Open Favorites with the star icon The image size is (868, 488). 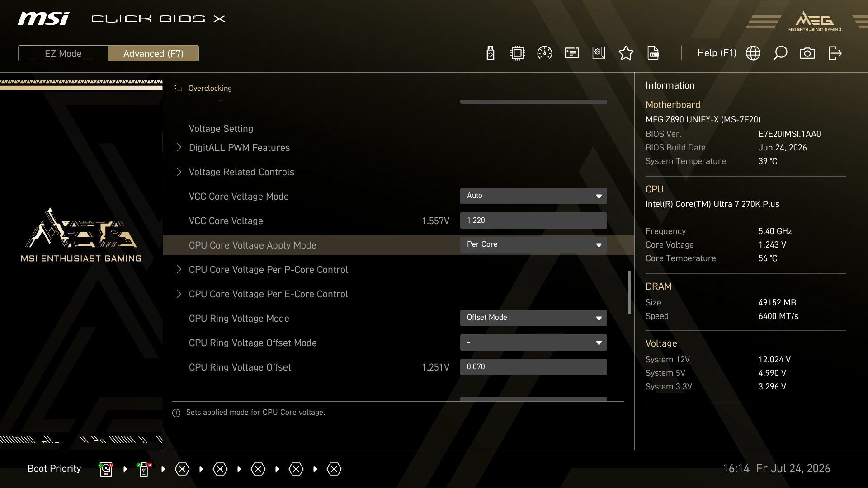(x=626, y=53)
